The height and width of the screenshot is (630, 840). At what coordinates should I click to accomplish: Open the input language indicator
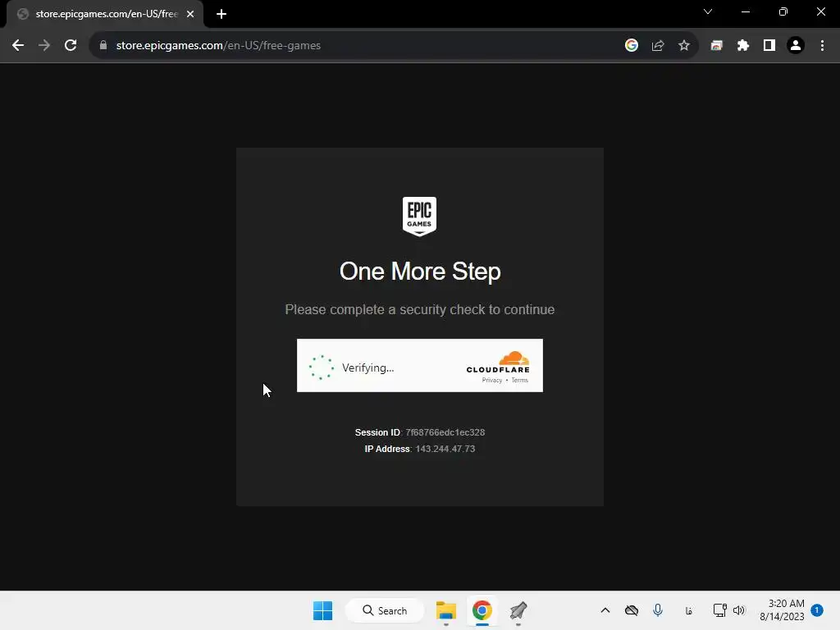(x=689, y=610)
